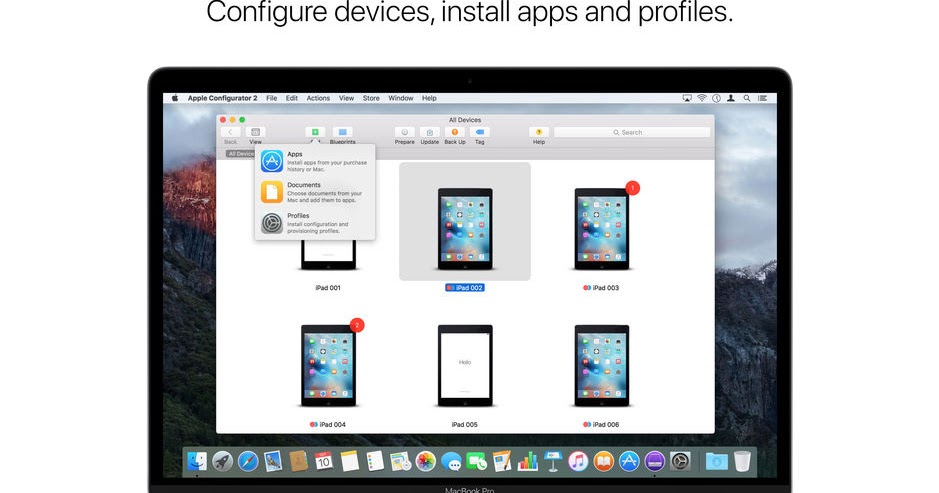The width and height of the screenshot is (939, 493).
Task: Click the iPad 003 name label
Action: [601, 288]
